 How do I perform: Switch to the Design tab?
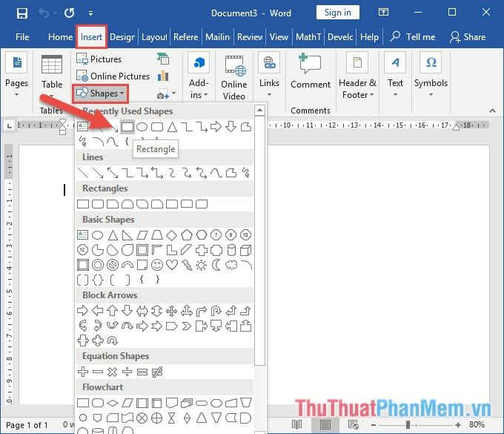coord(122,37)
